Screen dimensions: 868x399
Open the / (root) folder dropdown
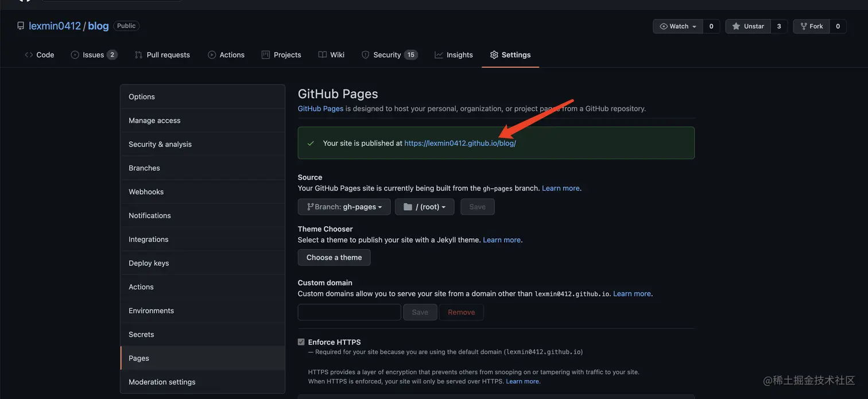click(x=425, y=207)
